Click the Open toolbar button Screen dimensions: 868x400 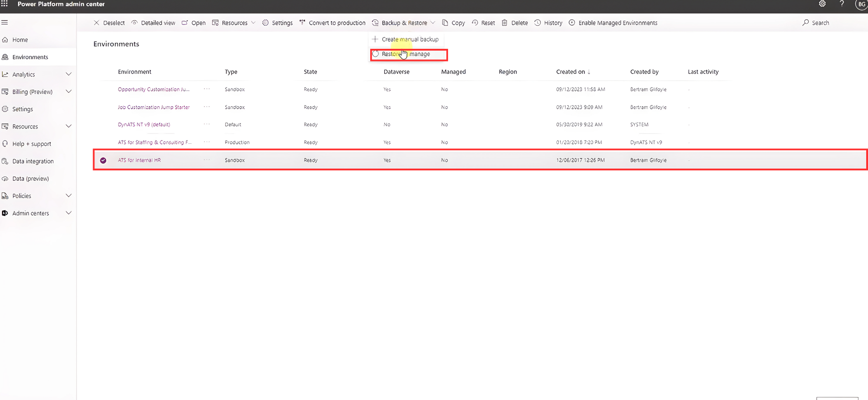193,23
